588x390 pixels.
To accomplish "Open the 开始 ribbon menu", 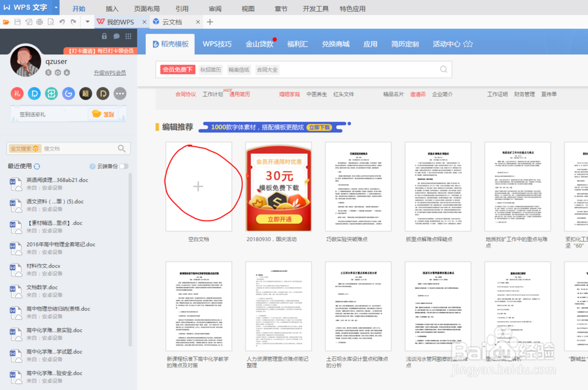I will [79, 9].
